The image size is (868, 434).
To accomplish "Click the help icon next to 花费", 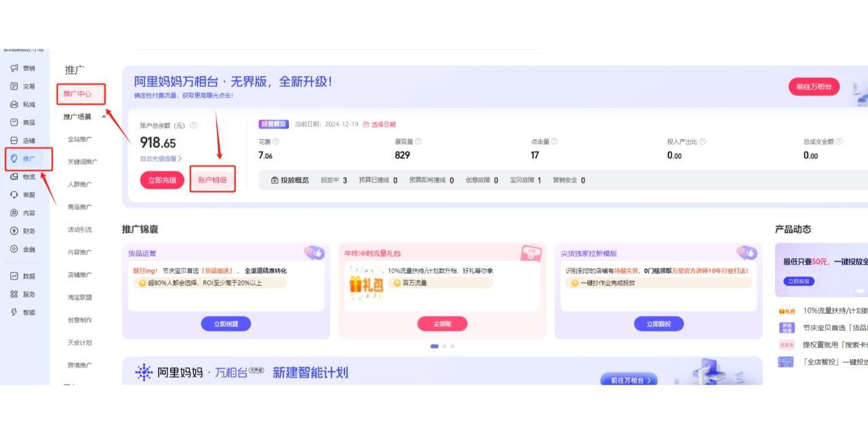I will point(275,142).
